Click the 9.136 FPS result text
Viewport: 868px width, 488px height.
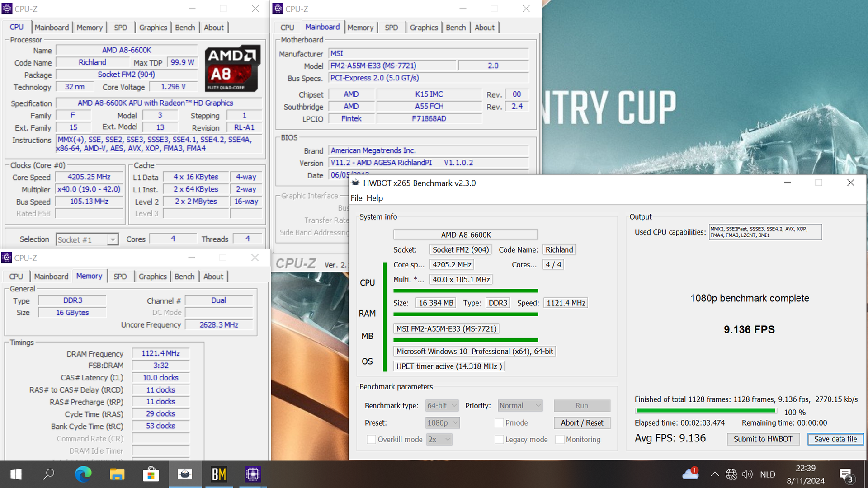point(749,329)
